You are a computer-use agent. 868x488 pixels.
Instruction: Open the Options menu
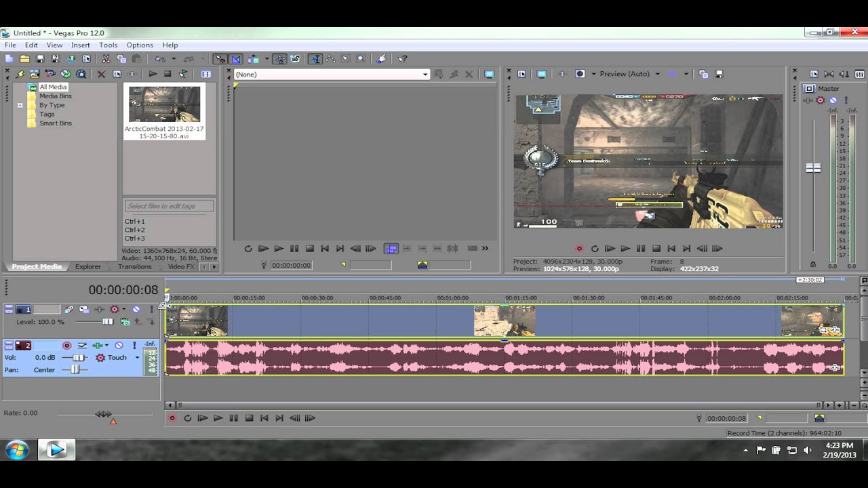[x=140, y=45]
